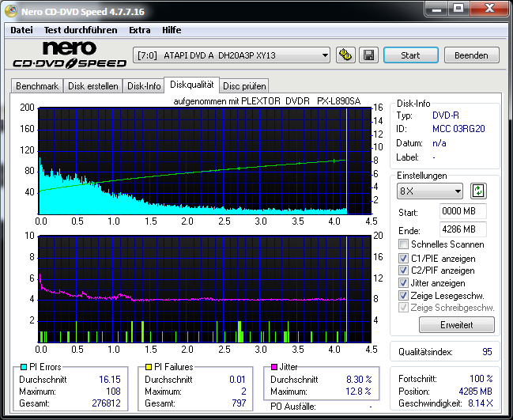Open the Test durchführen menu
Image resolution: width=513 pixels, height=420 pixels.
tap(81, 30)
